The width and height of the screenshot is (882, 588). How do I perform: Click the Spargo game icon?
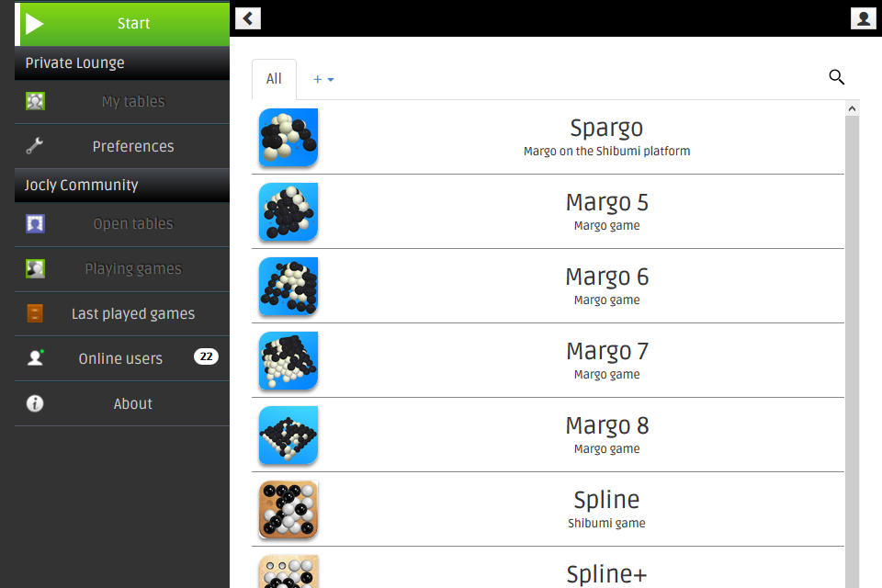pos(288,137)
